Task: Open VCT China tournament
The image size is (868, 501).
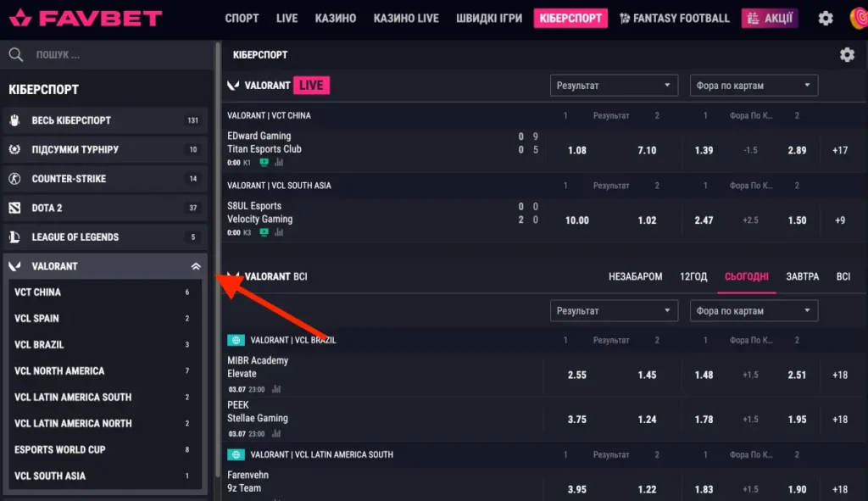Action: click(104, 292)
